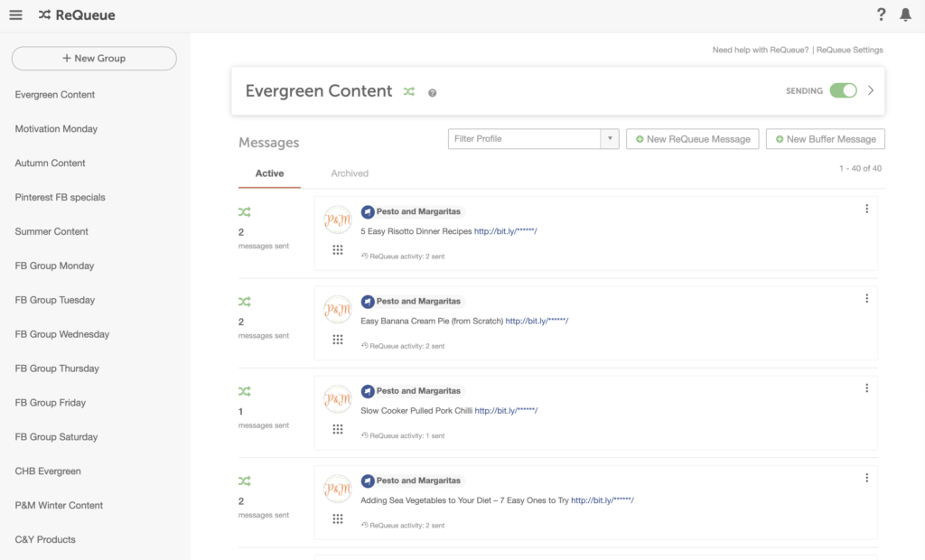
Task: Open bit.ly link in Pulled Pork Chilli message
Action: click(506, 411)
